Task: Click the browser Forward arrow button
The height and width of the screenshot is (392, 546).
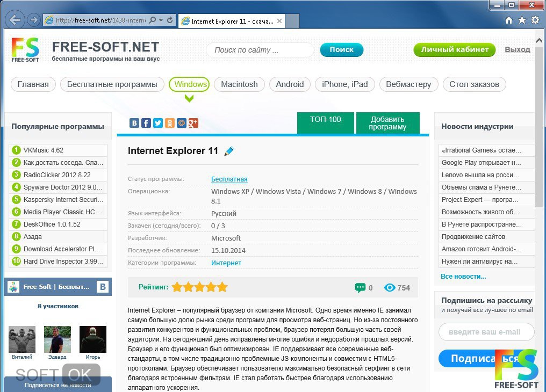Action: 34,20
